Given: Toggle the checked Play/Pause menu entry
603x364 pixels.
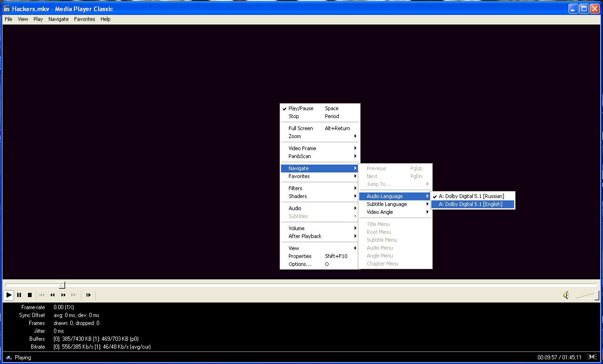Looking at the screenshot, I should pos(320,108).
